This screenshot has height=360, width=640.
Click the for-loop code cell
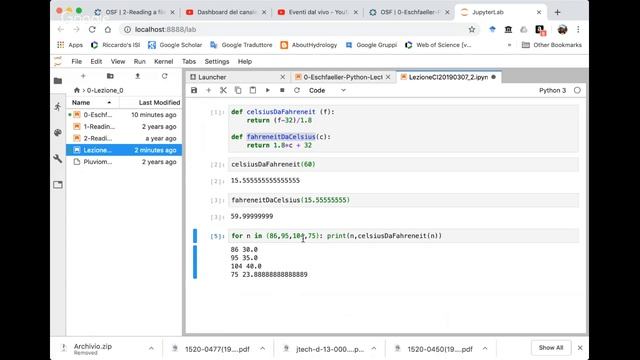coord(403,236)
